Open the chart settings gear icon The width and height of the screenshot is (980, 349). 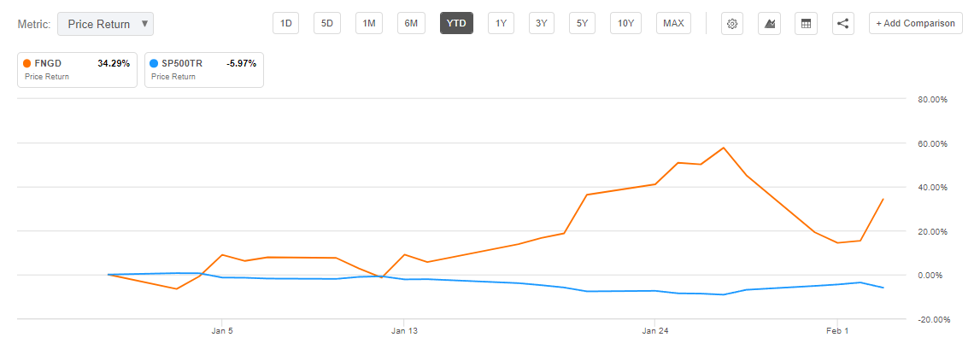[x=732, y=24]
